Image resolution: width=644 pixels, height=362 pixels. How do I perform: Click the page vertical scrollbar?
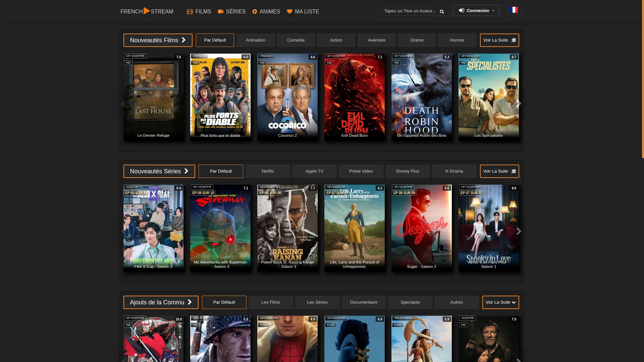coord(643,79)
